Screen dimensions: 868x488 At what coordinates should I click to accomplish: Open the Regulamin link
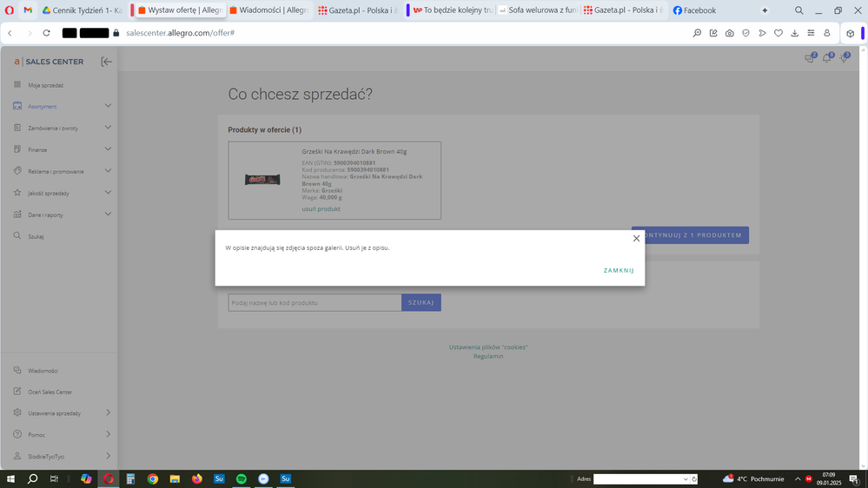click(x=488, y=356)
